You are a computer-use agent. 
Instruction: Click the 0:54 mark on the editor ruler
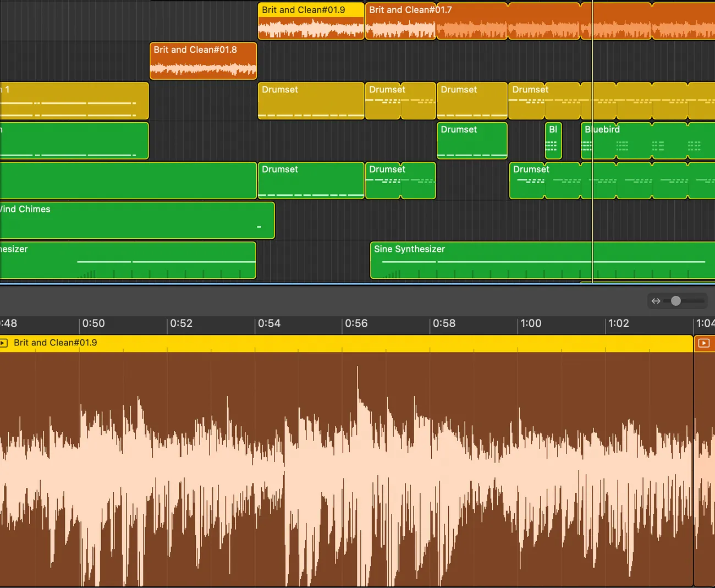pyautogui.click(x=269, y=323)
